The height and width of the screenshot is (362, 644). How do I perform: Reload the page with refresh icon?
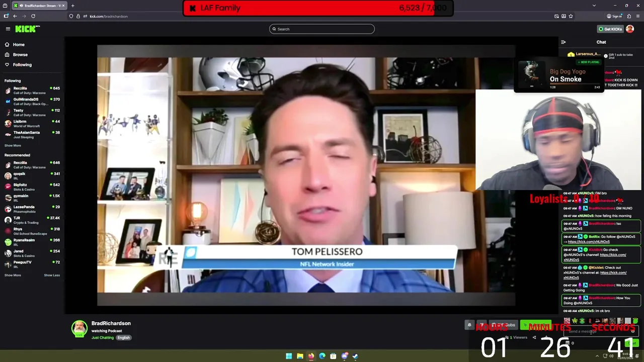33,16
